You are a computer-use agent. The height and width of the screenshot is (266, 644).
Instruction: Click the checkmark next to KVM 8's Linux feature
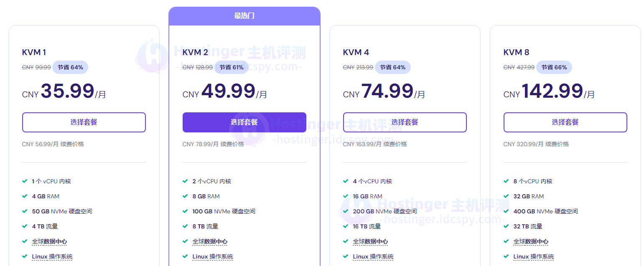pyautogui.click(x=506, y=256)
